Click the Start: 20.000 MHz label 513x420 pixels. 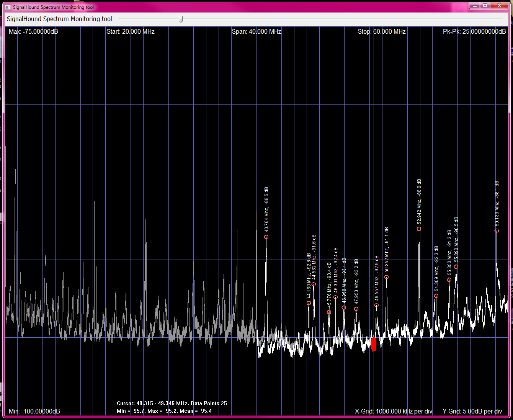(x=131, y=31)
